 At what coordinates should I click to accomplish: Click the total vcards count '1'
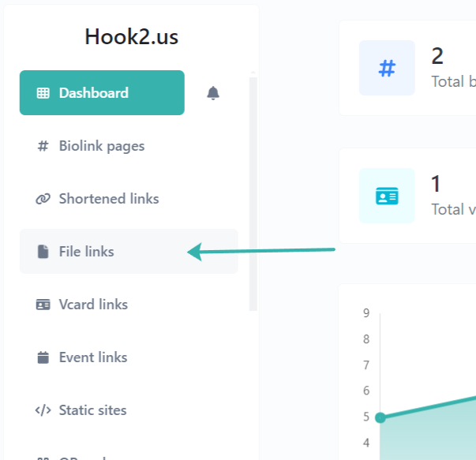[436, 184]
